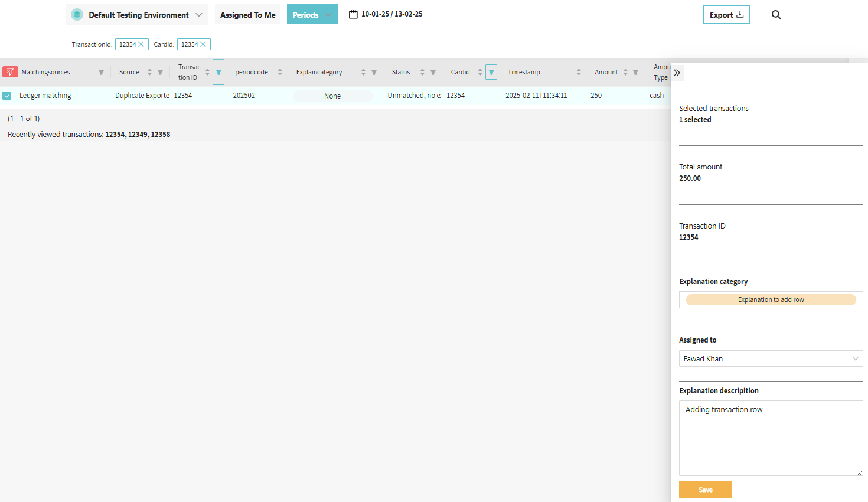The height and width of the screenshot is (502, 868).
Task: Open Explaincategory column filter funnel
Action: point(374,72)
